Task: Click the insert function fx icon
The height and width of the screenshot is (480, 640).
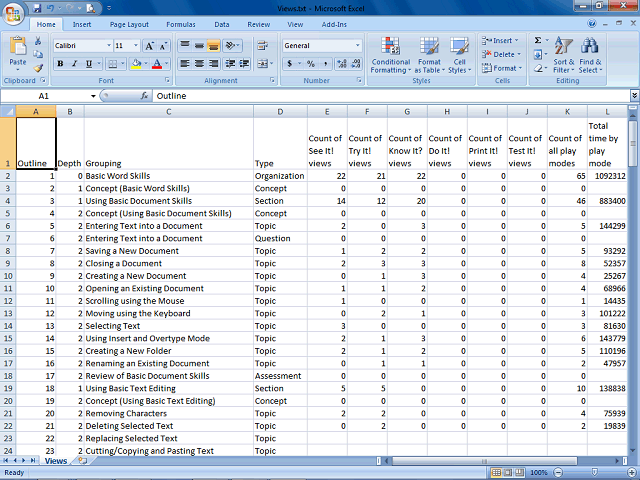Action: (144, 96)
